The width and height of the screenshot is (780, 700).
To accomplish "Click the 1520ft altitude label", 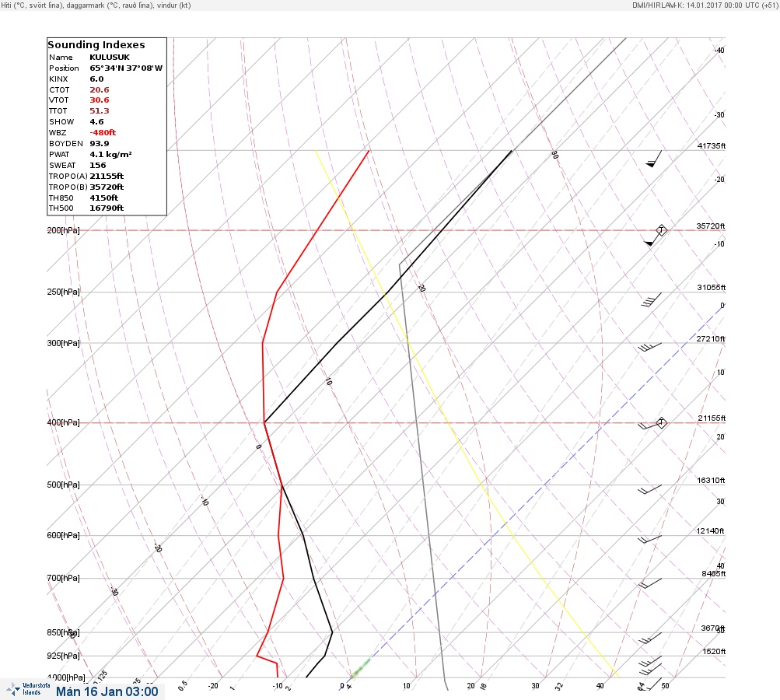I will [715, 652].
